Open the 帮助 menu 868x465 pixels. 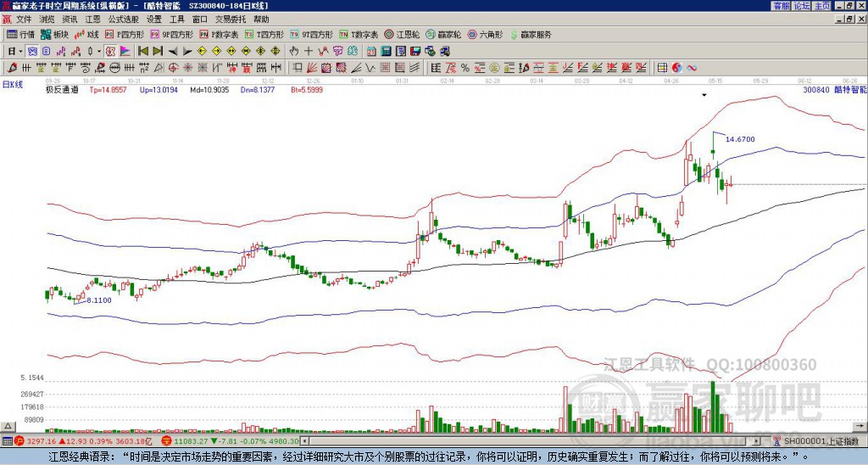pyautogui.click(x=261, y=20)
